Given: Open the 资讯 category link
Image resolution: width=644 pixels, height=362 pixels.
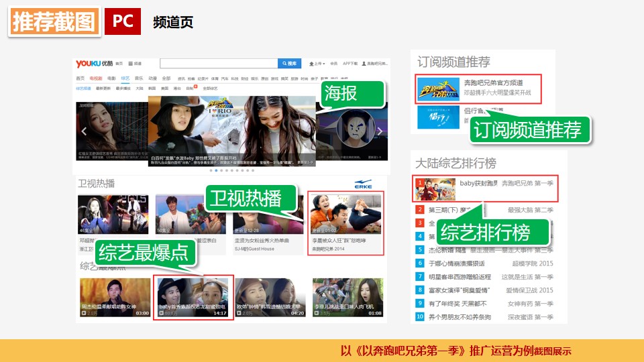Looking at the screenshot, I should pos(181,78).
